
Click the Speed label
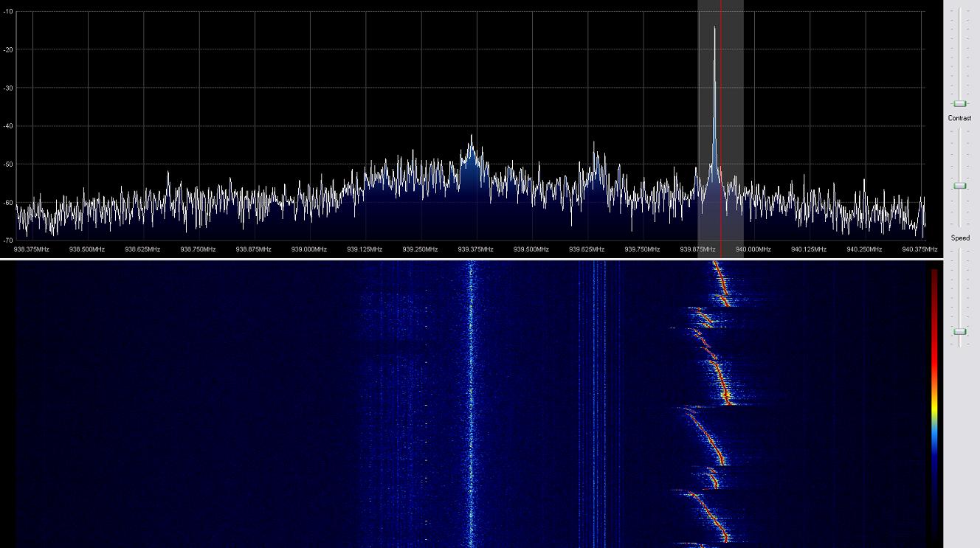(x=960, y=238)
